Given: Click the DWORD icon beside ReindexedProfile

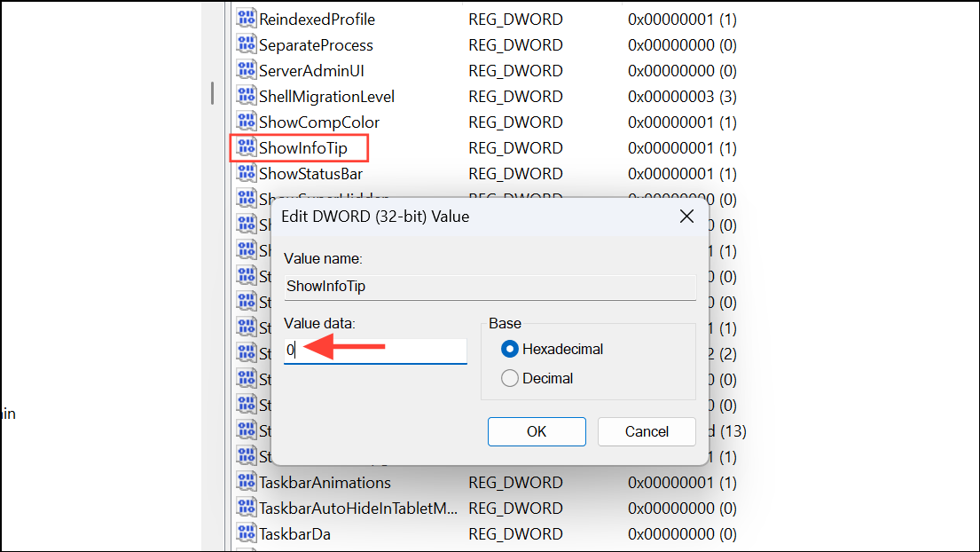Looking at the screenshot, I should tap(246, 19).
